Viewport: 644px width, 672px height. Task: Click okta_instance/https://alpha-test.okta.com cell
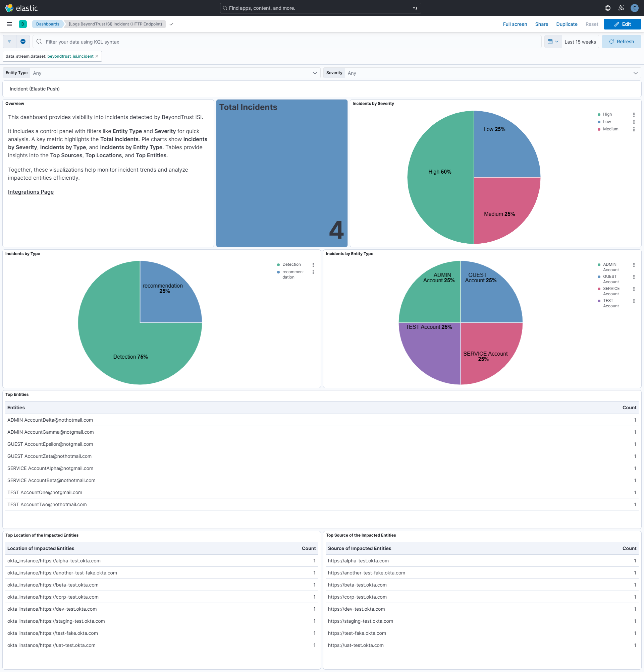(x=54, y=561)
